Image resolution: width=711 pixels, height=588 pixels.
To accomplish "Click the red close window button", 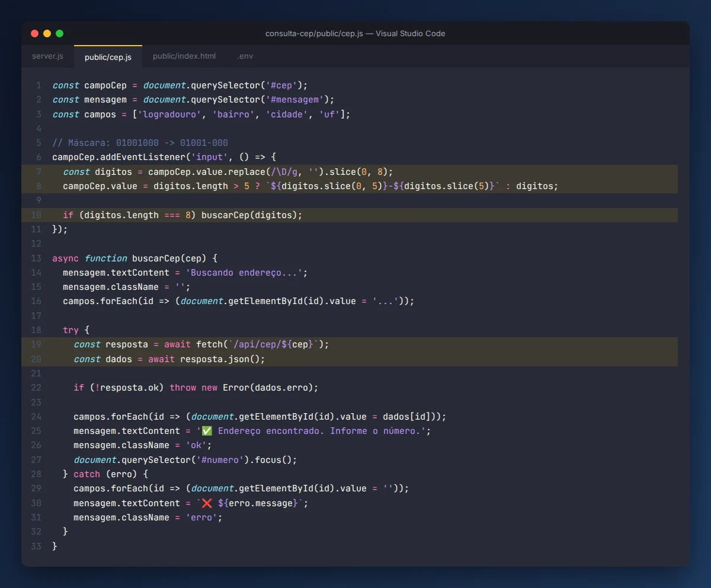I will 34,34.
